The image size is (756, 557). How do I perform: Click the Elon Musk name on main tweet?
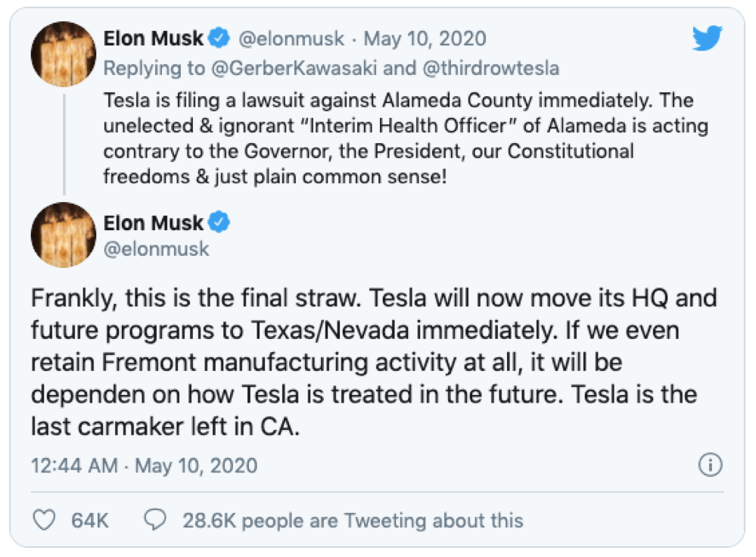click(154, 222)
